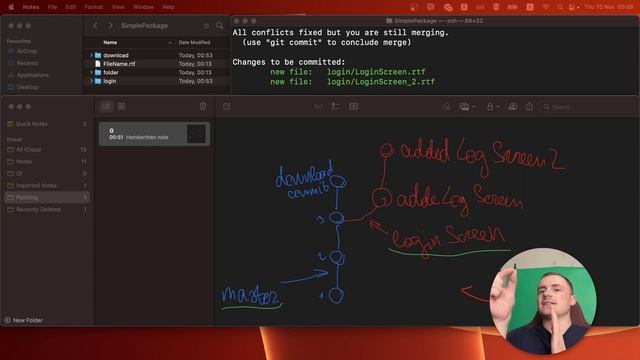Open Spotlight search in menu bar

point(560,7)
